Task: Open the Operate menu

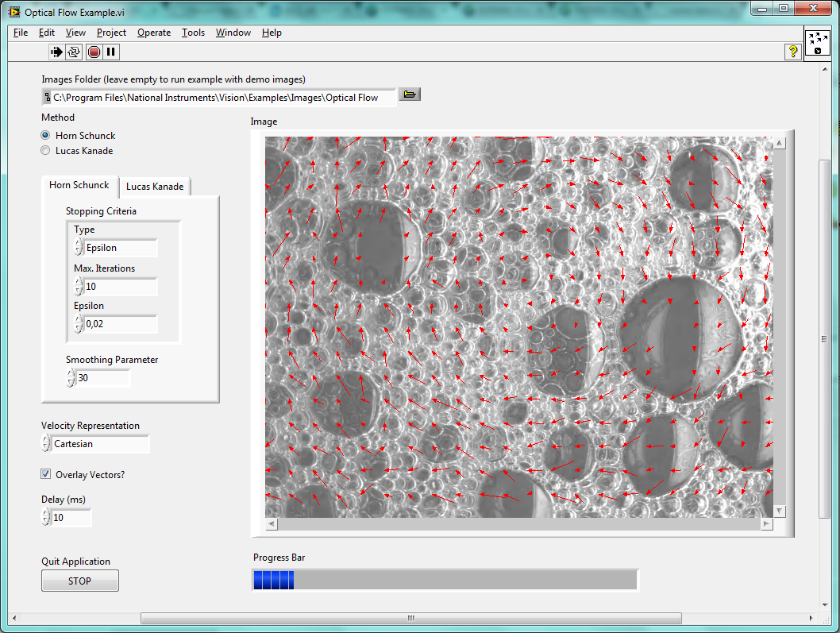Action: (153, 33)
